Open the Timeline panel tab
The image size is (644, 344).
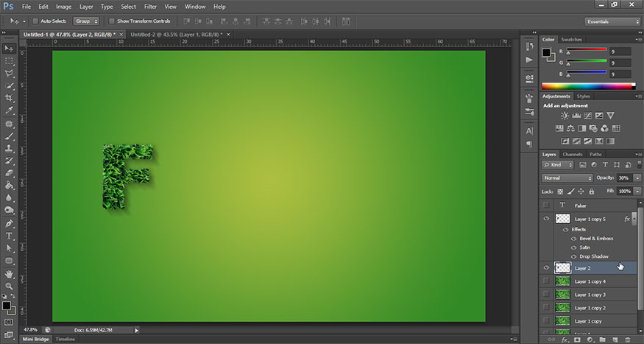coord(66,339)
